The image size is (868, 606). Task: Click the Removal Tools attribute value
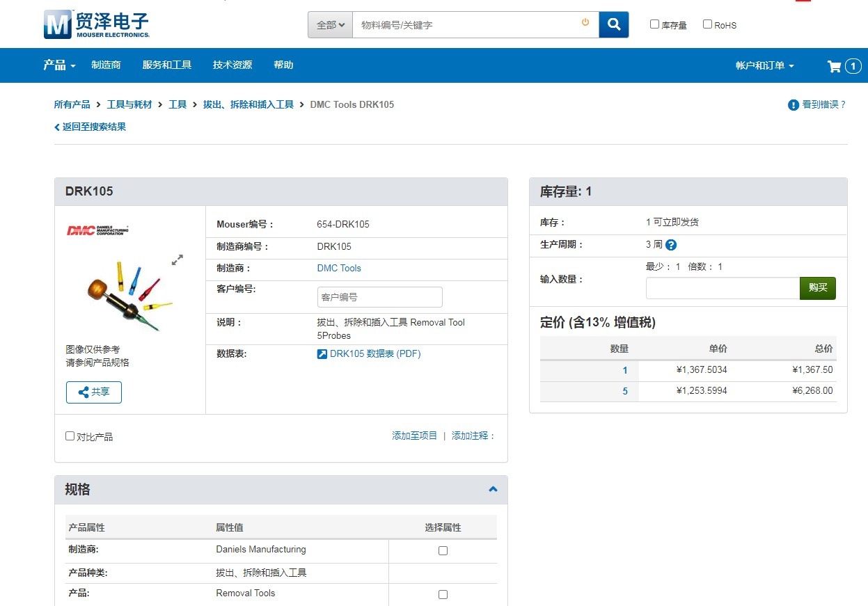[x=246, y=593]
